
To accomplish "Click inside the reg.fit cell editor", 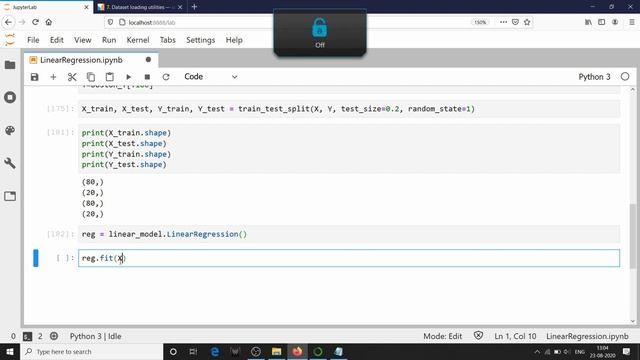I will coord(349,258).
